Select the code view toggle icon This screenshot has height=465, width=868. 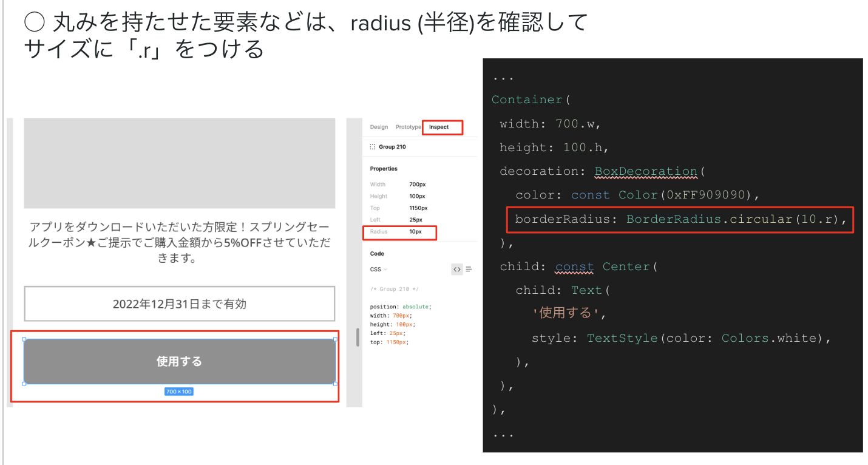pyautogui.click(x=457, y=269)
